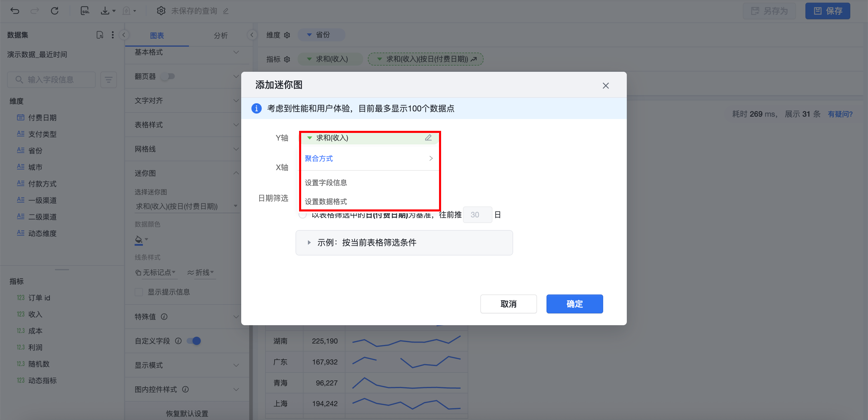
Task: Turn off 自定义字段 switch
Action: pyautogui.click(x=194, y=341)
